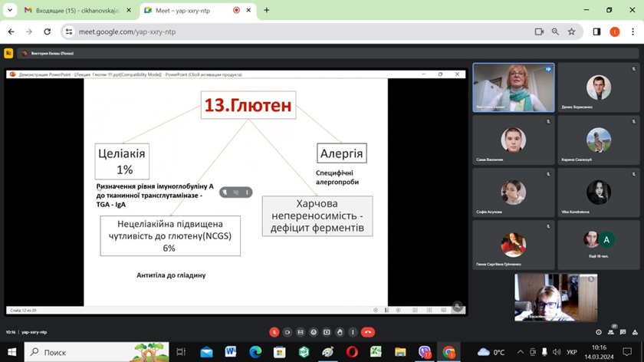
Task: Open Chrome three-dot menu
Action: (633, 31)
